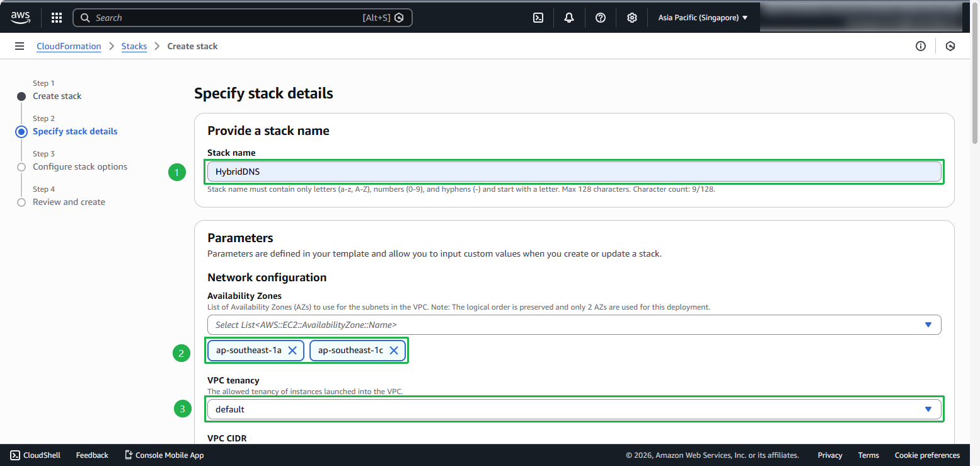Open the Asia Pacific (Singapore) region selector
This screenshot has width=980, height=466.
click(x=703, y=17)
